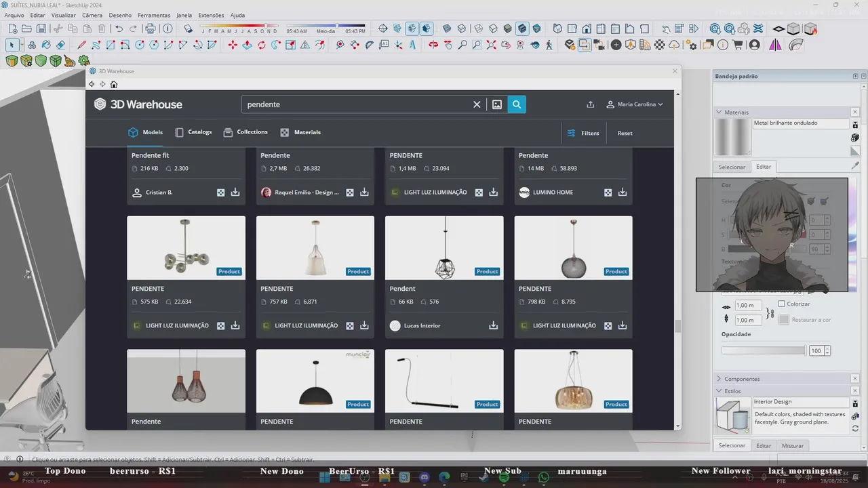Click the upload icon in 3D Warehouse header

pyautogui.click(x=591, y=104)
